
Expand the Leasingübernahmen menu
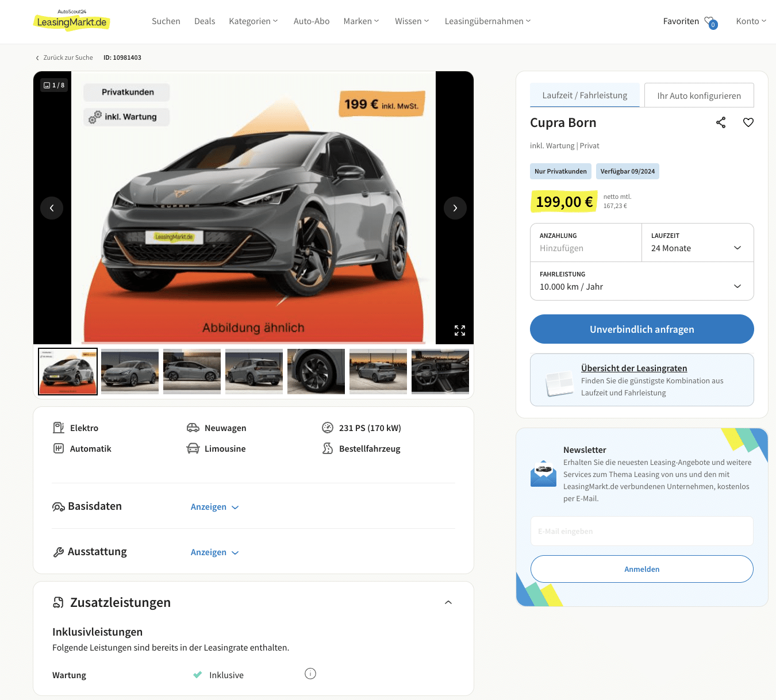tap(488, 21)
